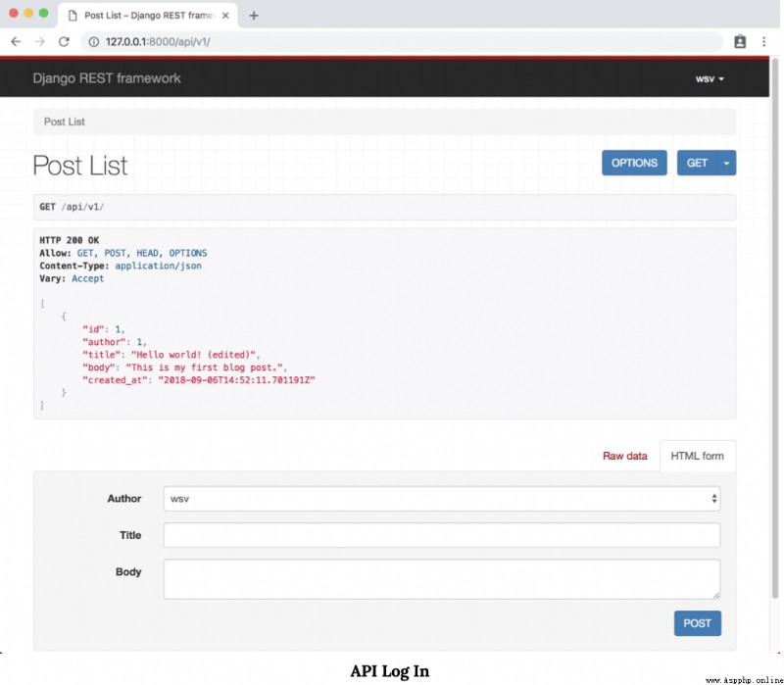
Task: Focus the Title input field
Action: (x=442, y=535)
